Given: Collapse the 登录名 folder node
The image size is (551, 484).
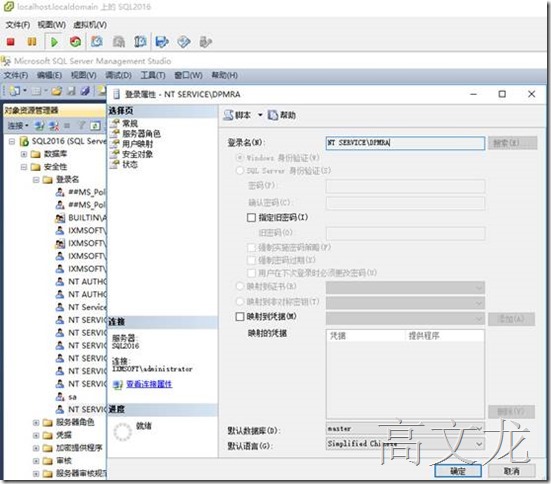Looking at the screenshot, I should tap(36, 180).
